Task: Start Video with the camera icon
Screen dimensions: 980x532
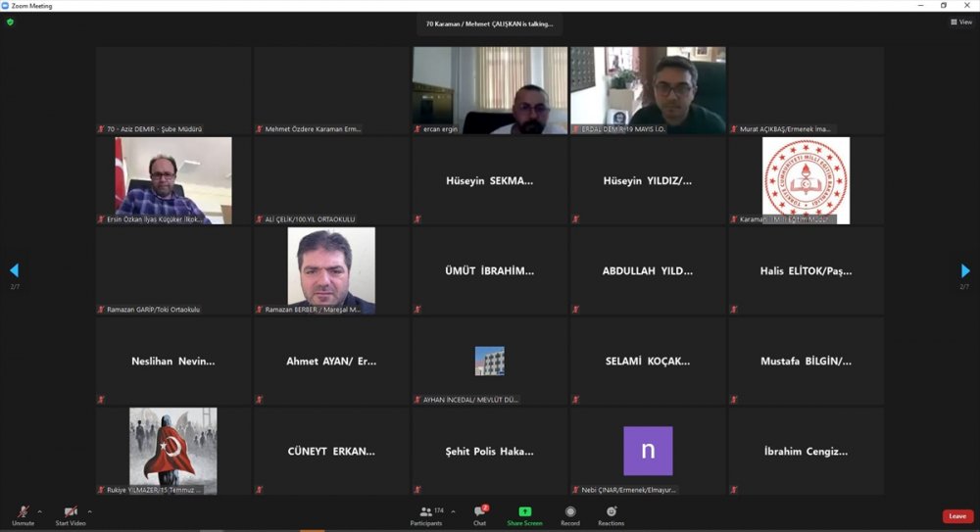Action: [71, 512]
